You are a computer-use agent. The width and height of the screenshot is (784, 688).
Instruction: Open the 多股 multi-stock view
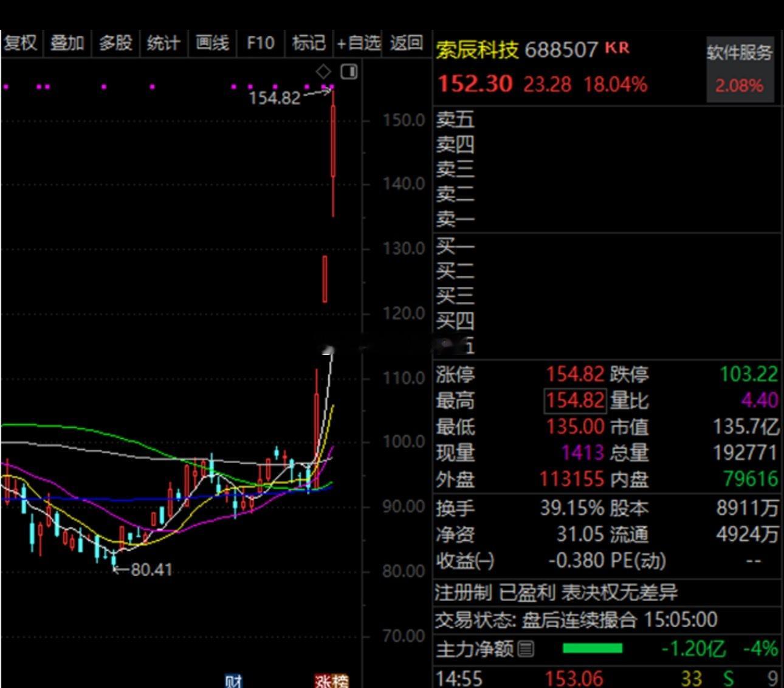coord(115,43)
